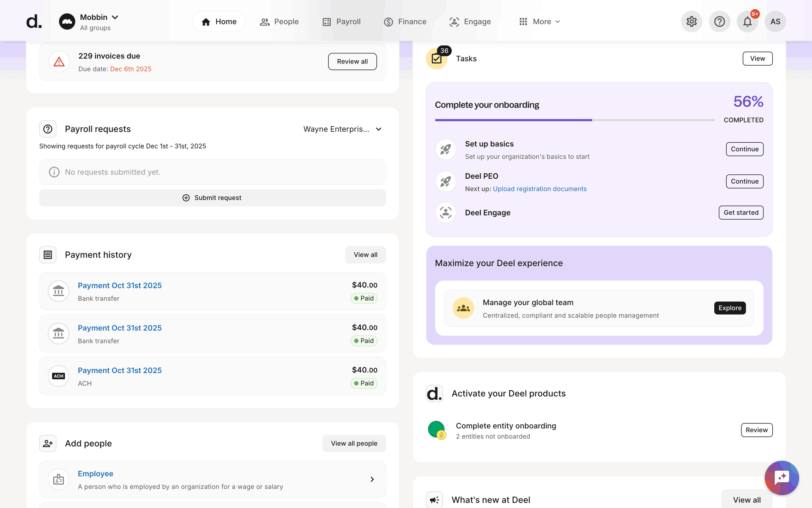Click the Employee badge icon
Viewport: 812px width, 508px height.
(x=58, y=479)
